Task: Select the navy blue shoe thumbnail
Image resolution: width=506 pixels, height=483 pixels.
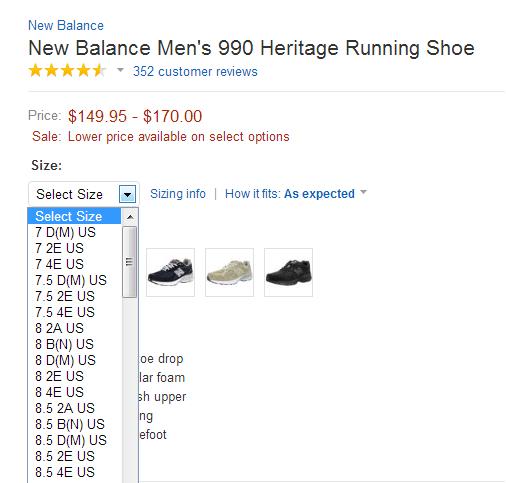Action: coord(171,272)
